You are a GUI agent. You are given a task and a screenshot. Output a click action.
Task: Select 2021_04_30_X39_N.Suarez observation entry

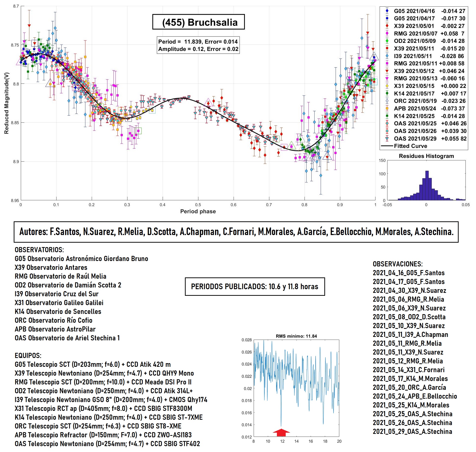pyautogui.click(x=409, y=290)
